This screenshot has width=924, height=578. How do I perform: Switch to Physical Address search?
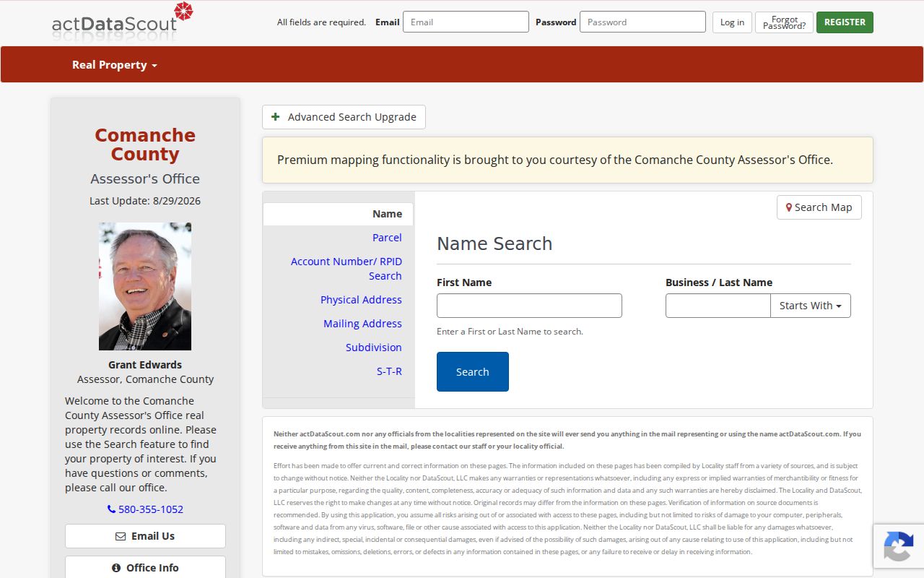[361, 300]
